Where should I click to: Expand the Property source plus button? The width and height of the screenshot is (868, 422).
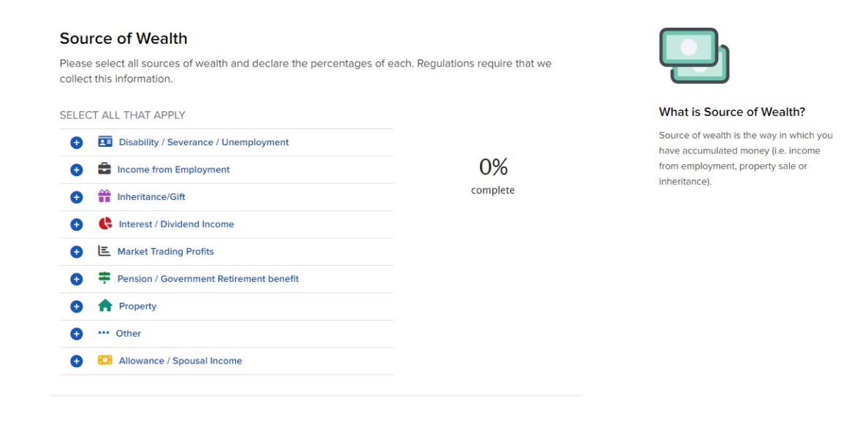click(77, 307)
